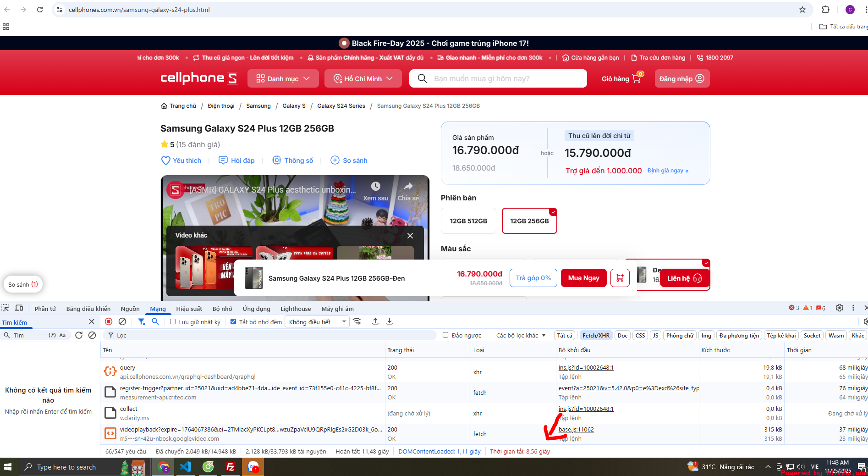The height and width of the screenshot is (476, 868).
Task: Click the export HAR download icon
Action: [x=390, y=321]
